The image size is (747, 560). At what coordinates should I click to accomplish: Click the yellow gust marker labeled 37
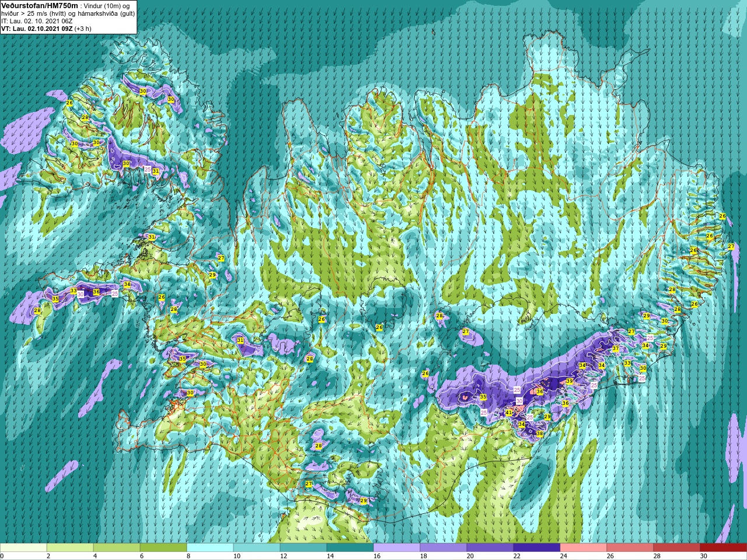[615, 349]
